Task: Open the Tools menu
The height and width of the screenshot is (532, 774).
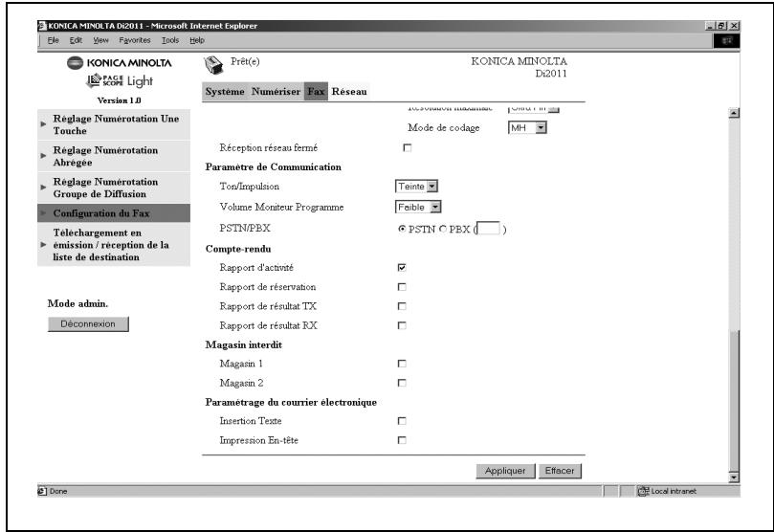Action: click(x=170, y=40)
